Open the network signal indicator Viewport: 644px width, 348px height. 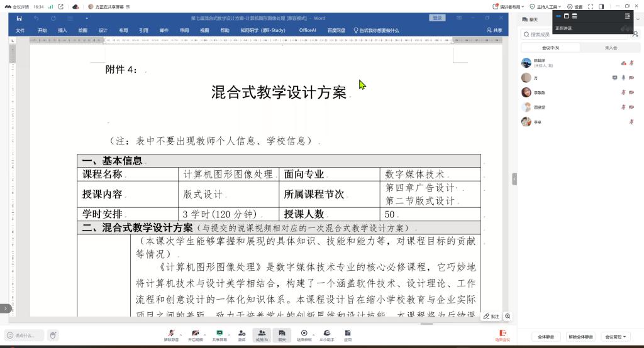(50, 6)
